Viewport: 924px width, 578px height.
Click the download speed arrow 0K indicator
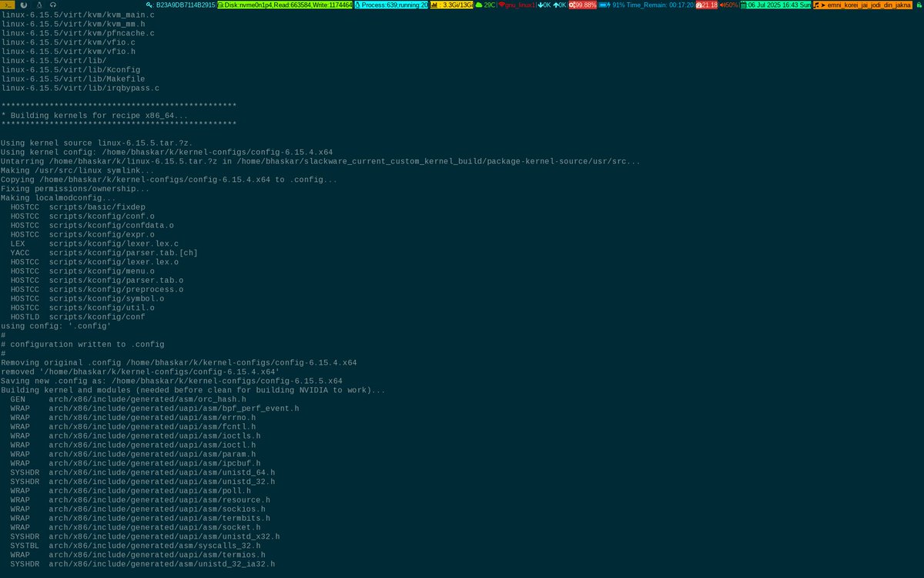[544, 5]
